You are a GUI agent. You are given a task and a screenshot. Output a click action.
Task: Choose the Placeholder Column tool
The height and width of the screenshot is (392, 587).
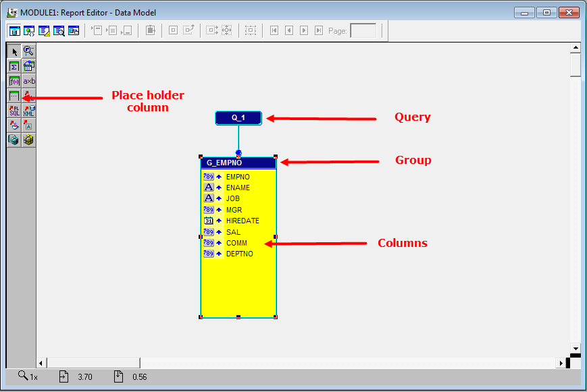14,96
